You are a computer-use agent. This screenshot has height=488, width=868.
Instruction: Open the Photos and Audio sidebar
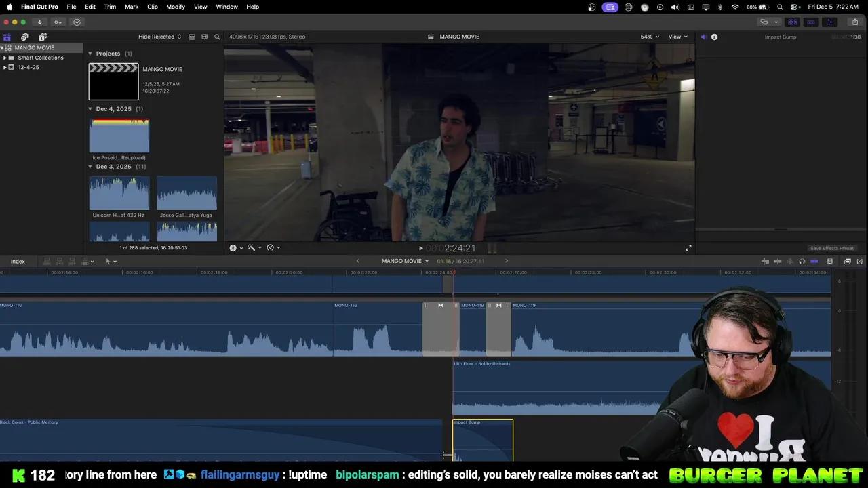(x=25, y=37)
